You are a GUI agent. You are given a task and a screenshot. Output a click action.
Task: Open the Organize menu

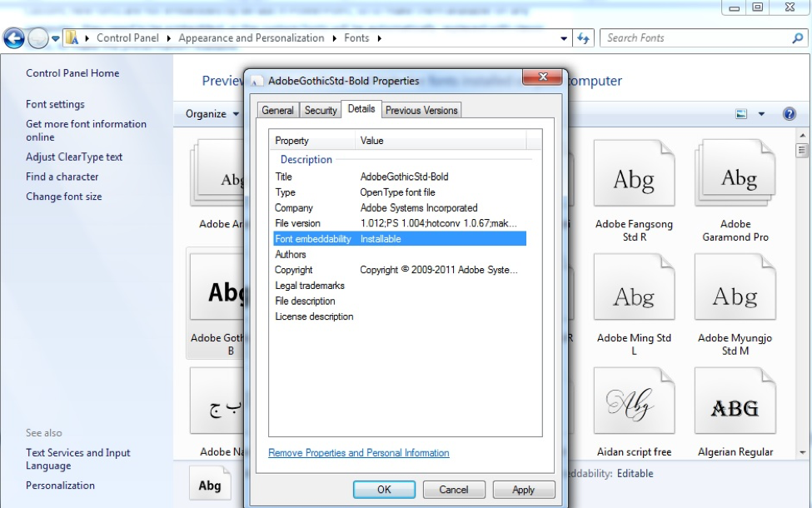coord(212,114)
